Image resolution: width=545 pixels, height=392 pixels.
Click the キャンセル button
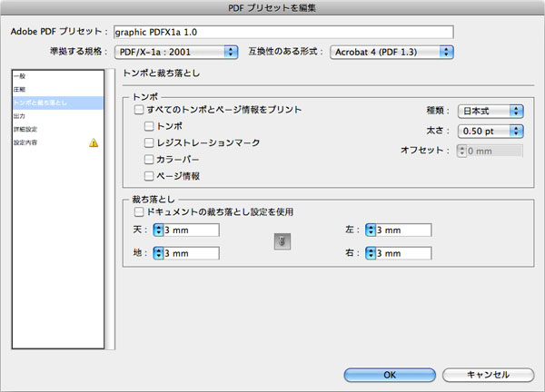487,374
